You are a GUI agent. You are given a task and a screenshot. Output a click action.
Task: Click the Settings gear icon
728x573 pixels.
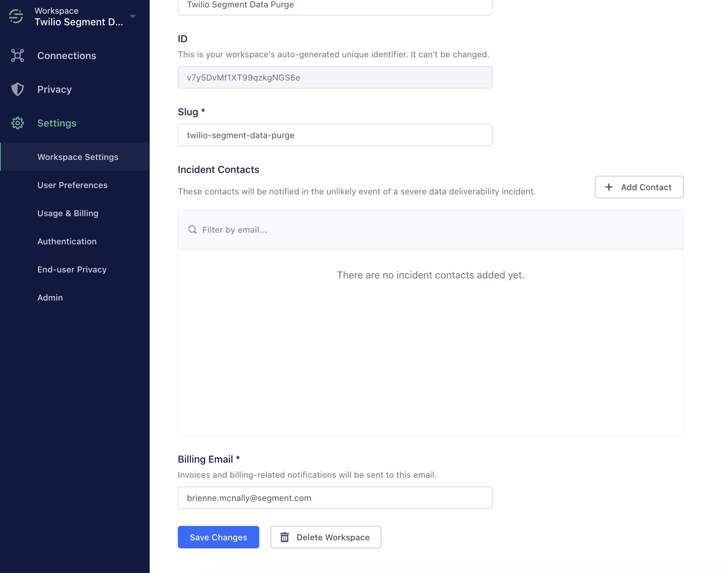tap(18, 123)
